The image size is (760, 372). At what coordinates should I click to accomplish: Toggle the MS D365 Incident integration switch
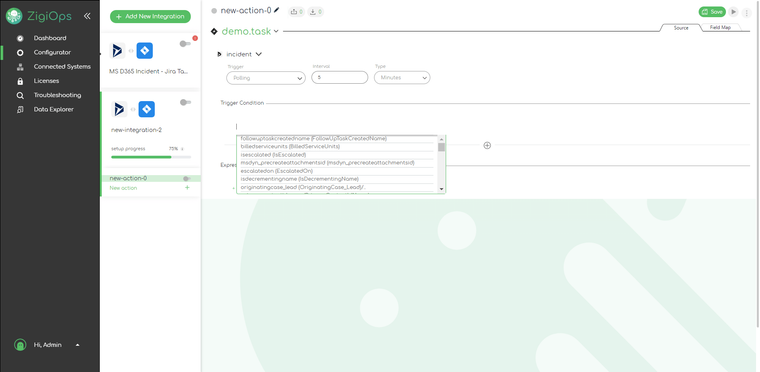point(185,44)
